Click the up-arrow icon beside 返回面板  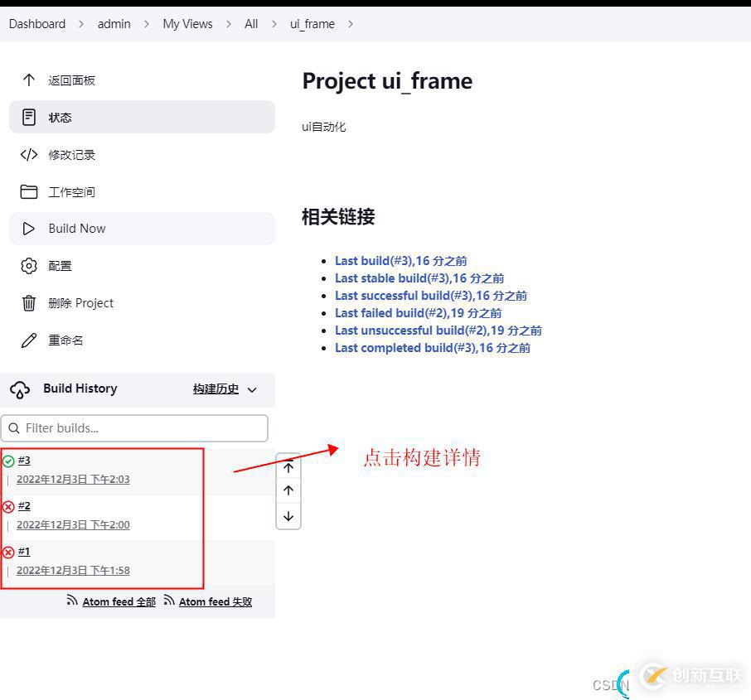pyautogui.click(x=29, y=80)
